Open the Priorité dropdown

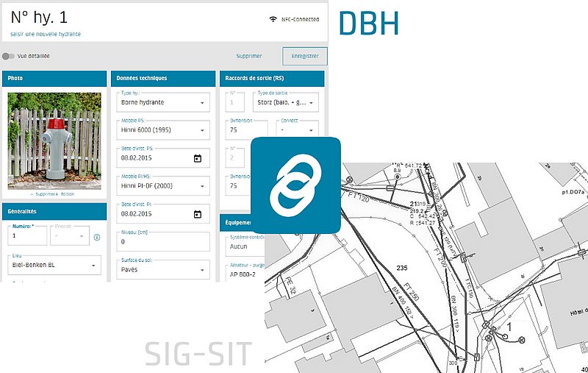[70, 235]
